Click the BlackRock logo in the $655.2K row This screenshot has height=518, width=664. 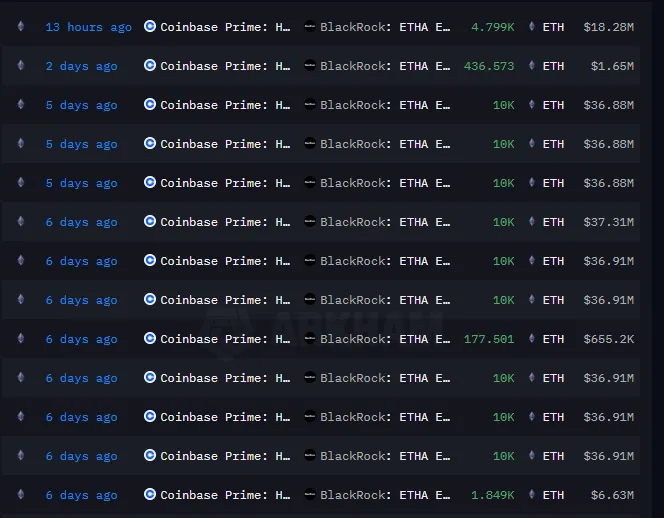point(310,339)
